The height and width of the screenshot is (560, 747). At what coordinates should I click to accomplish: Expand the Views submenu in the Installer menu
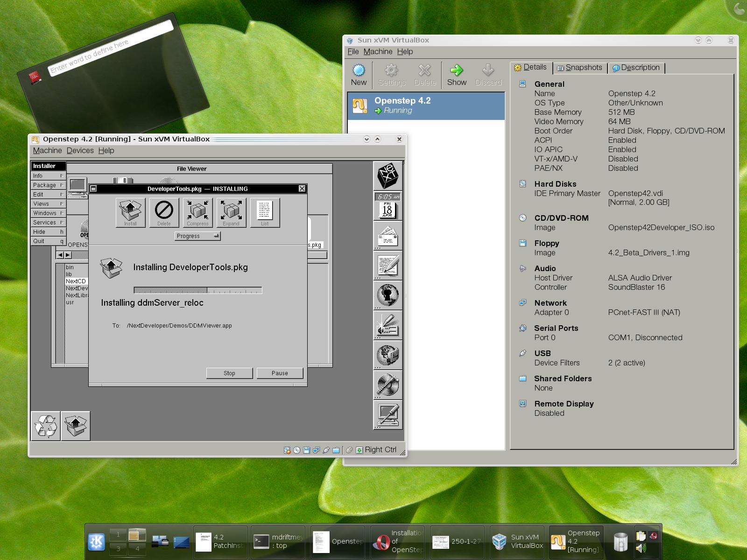47,203
